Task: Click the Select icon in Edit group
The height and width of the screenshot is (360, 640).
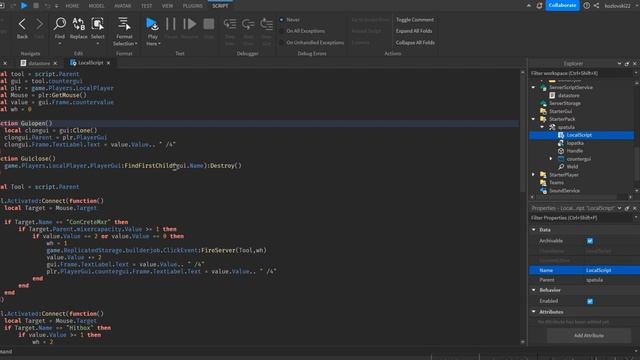Action: [x=97, y=24]
